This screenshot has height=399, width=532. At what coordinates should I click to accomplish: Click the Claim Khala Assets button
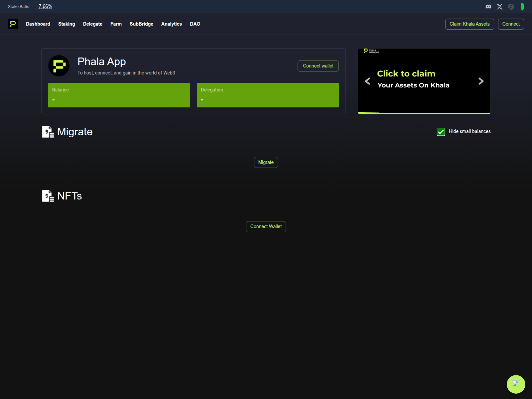click(x=469, y=24)
